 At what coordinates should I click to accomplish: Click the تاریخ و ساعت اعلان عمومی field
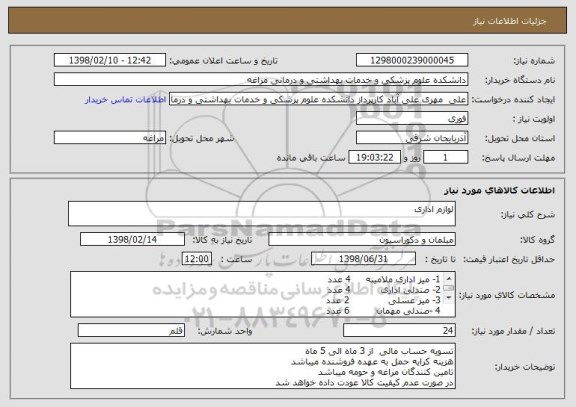pos(110,60)
